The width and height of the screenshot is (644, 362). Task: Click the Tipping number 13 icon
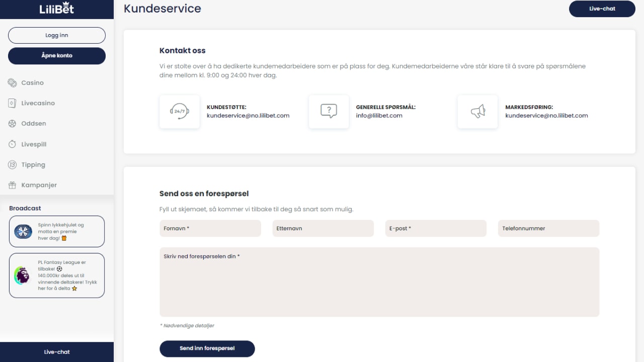click(x=13, y=165)
